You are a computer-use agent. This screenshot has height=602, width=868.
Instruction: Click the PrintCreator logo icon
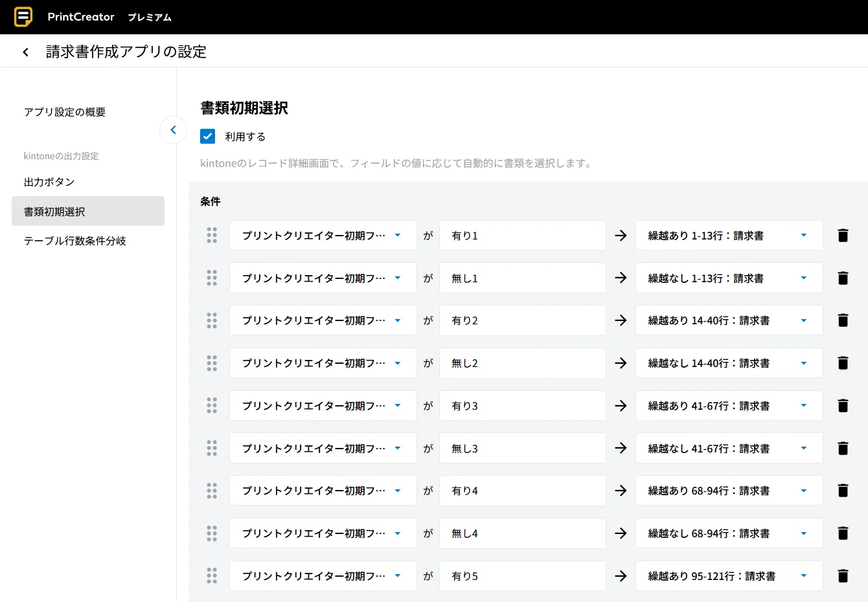tap(23, 17)
